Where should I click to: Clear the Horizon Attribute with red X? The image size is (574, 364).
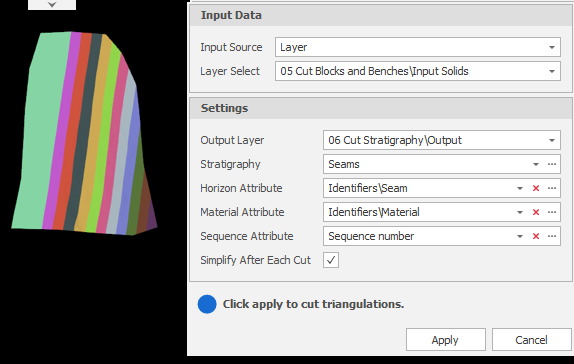coord(536,188)
